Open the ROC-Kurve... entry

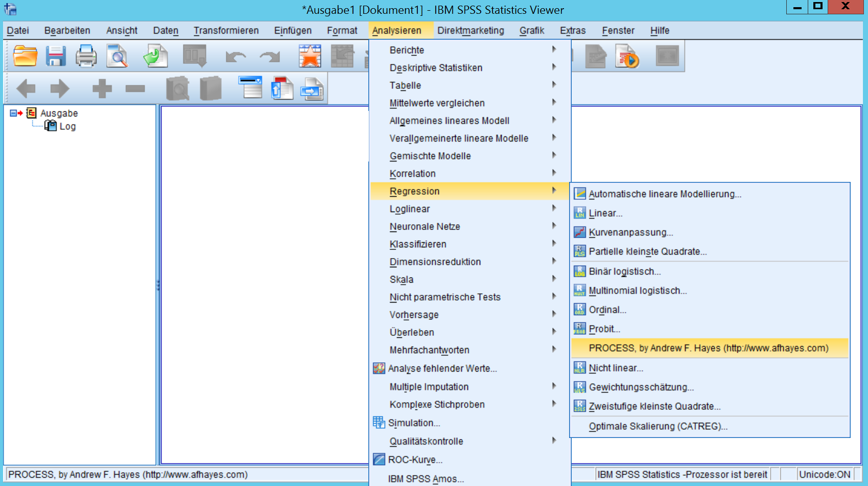[x=470, y=459]
